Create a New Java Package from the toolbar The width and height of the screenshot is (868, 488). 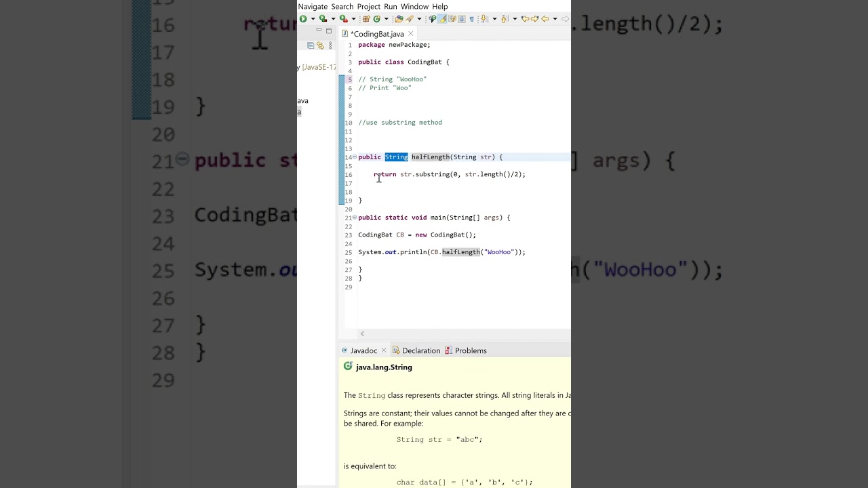(366, 19)
